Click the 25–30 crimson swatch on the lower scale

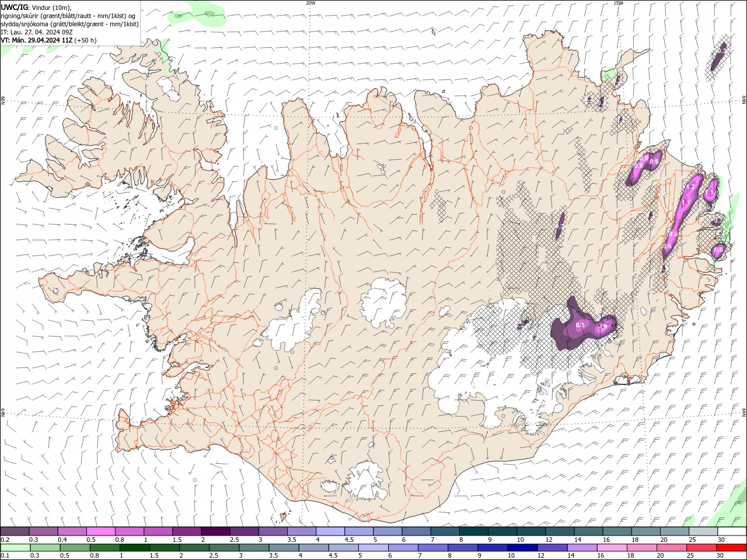pyautogui.click(x=701, y=548)
